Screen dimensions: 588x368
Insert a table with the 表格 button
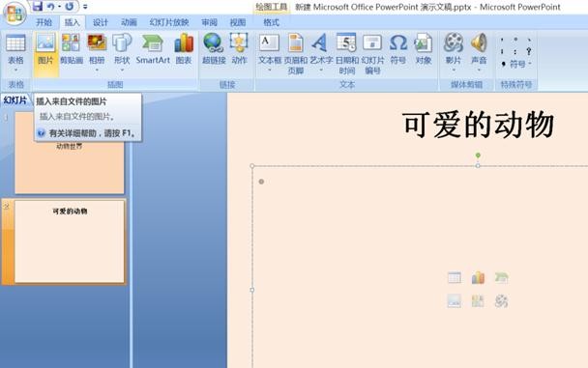pyautogui.click(x=15, y=53)
